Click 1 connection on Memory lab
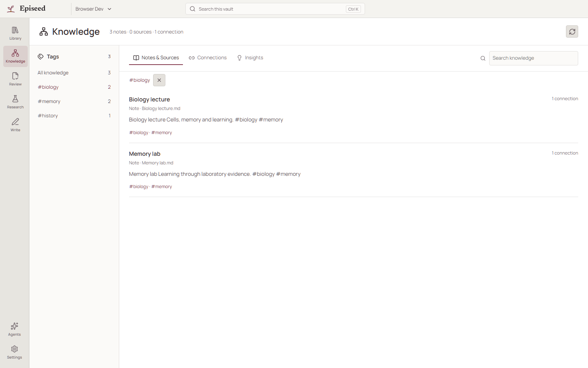 click(x=565, y=153)
